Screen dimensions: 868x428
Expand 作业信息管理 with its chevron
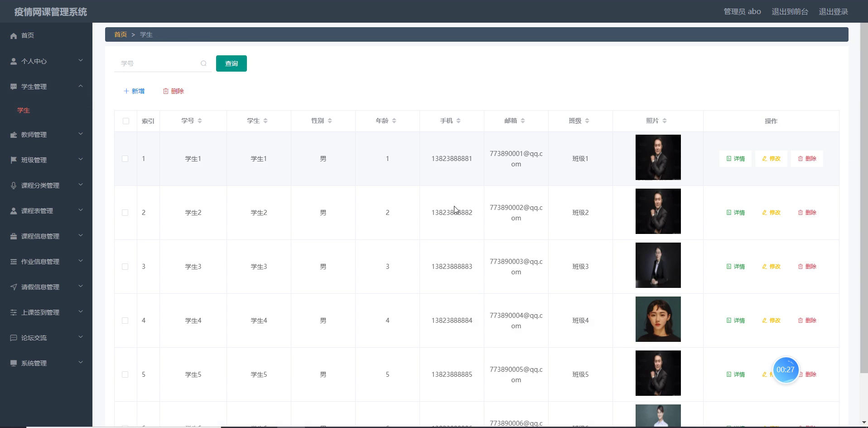81,261
